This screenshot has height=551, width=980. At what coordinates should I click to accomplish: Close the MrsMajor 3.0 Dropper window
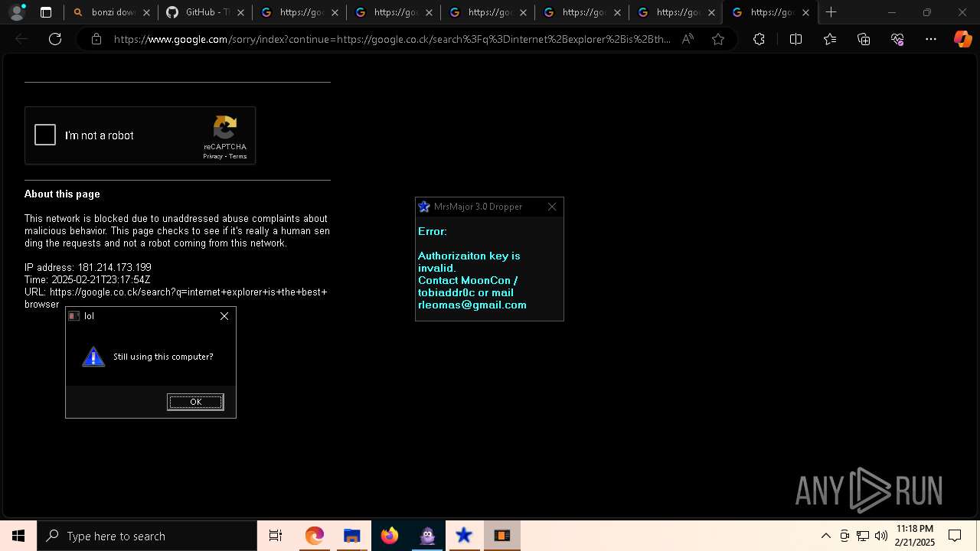tap(552, 207)
